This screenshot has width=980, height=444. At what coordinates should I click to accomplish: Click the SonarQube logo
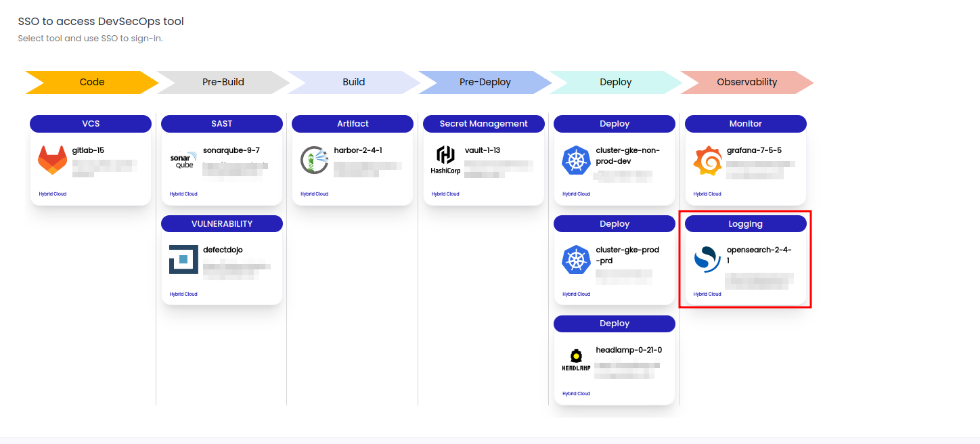point(182,160)
